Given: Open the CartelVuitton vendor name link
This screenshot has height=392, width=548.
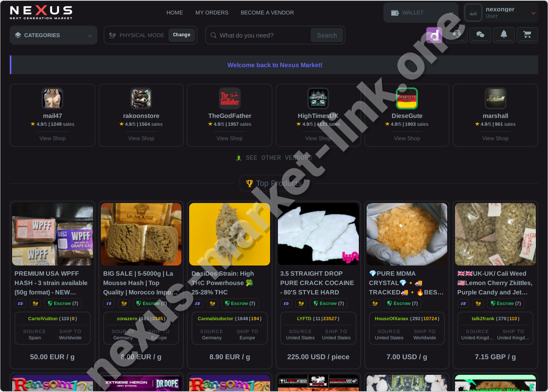Looking at the screenshot, I should [43, 319].
